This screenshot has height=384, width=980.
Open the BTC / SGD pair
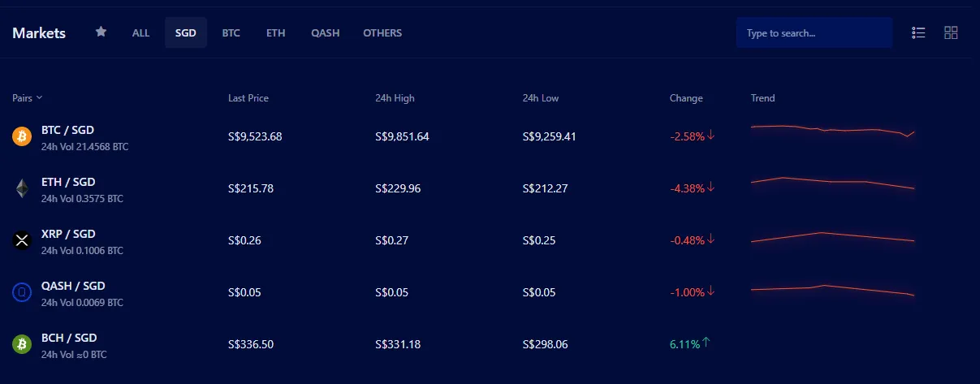point(68,130)
